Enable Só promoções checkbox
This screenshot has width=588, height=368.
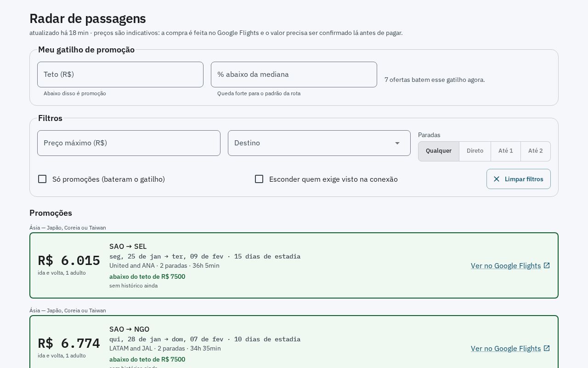pos(42,179)
